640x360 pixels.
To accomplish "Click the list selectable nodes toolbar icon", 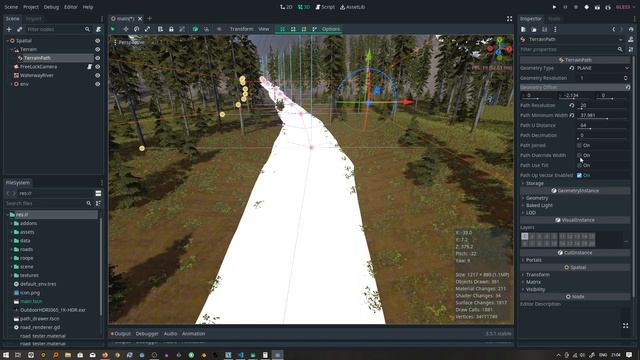I will [x=160, y=29].
